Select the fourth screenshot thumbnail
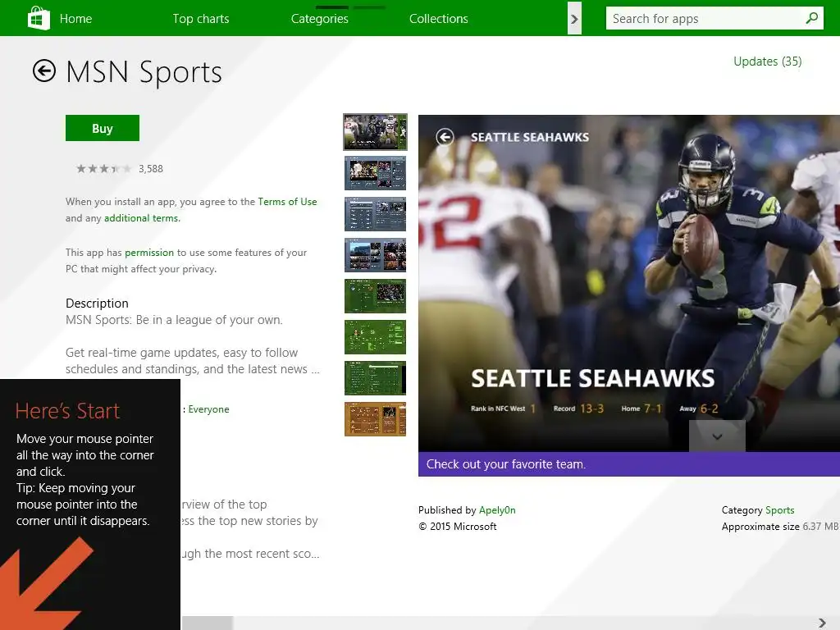This screenshot has height=630, width=840. tap(375, 255)
